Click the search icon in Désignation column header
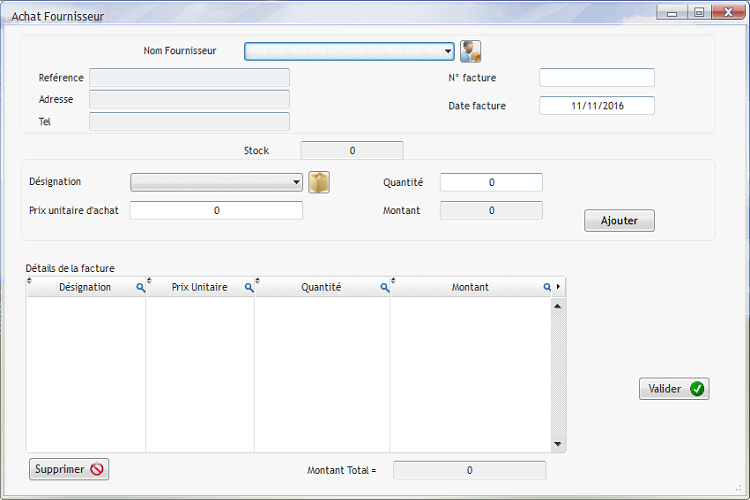 tap(141, 287)
